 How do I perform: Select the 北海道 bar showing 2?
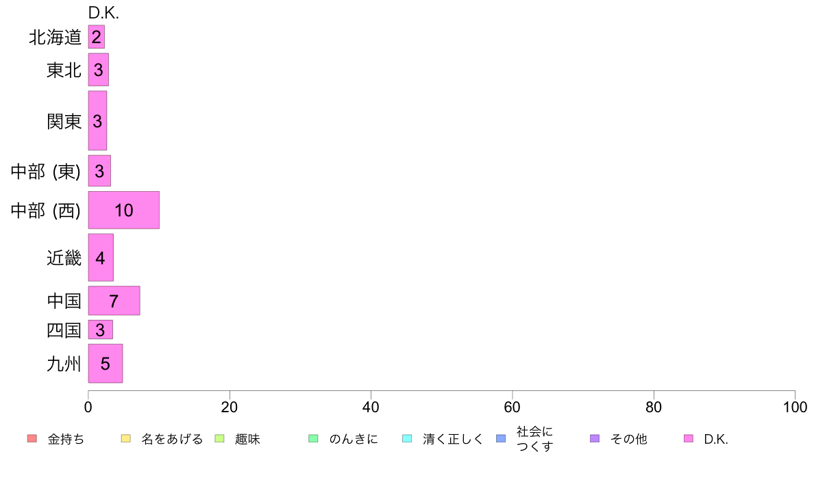pyautogui.click(x=96, y=37)
